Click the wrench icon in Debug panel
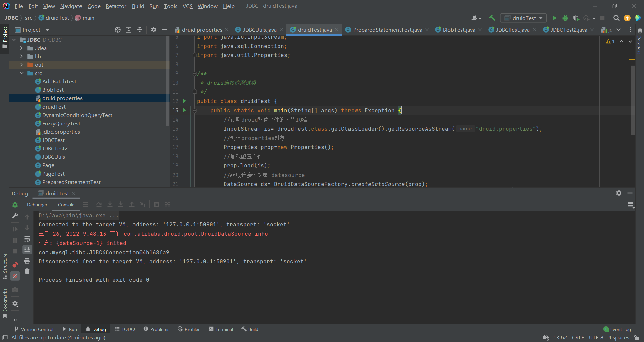This screenshot has height=342, width=644. [15, 216]
